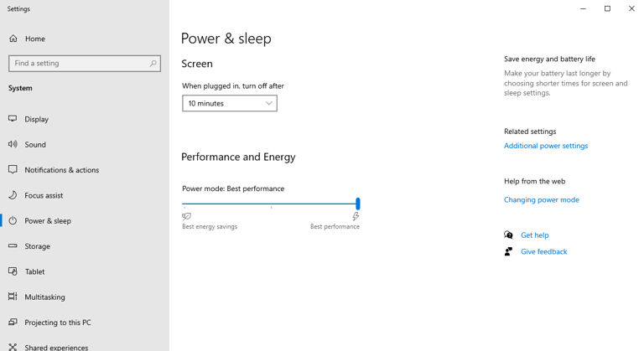The height and width of the screenshot is (351, 644).
Task: Click the dropdown chevron beside 10 minutes
Action: [269, 103]
